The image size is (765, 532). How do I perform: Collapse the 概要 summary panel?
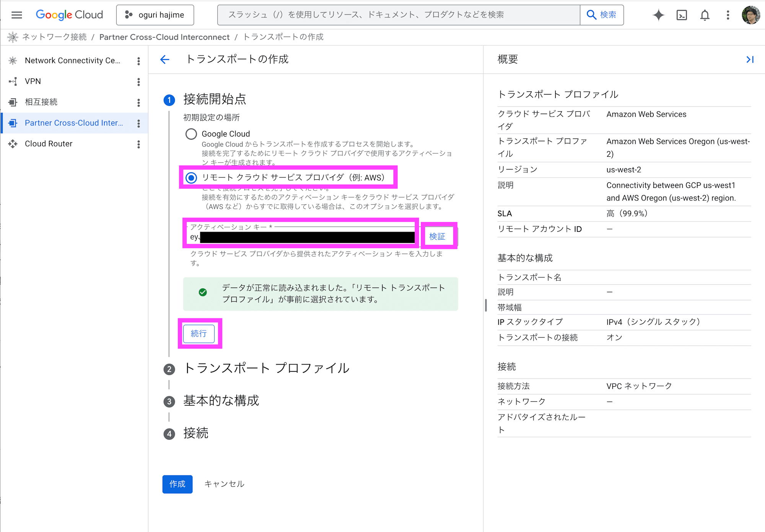coord(749,60)
